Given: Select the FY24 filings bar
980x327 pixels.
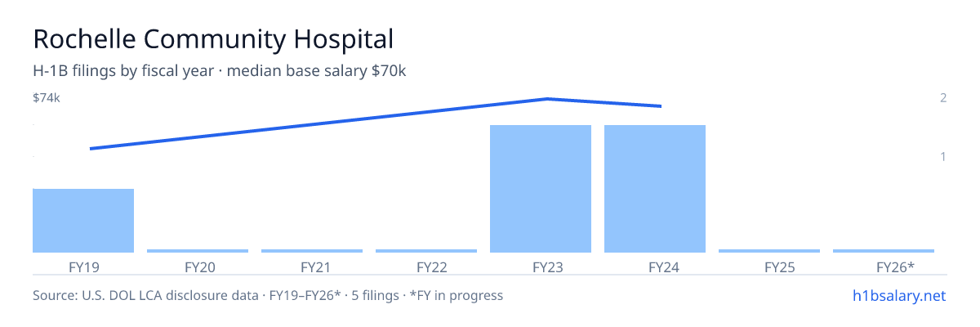Looking at the screenshot, I should [x=655, y=189].
